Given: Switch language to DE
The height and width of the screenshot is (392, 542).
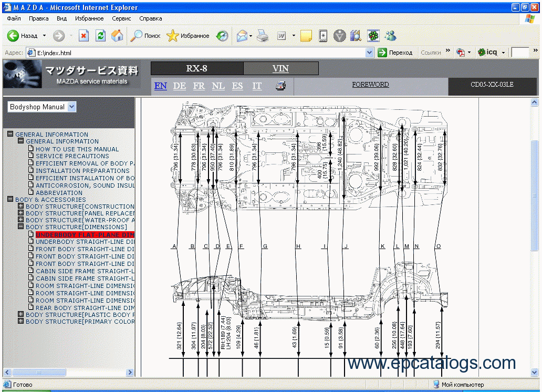Looking at the screenshot, I should (x=180, y=86).
